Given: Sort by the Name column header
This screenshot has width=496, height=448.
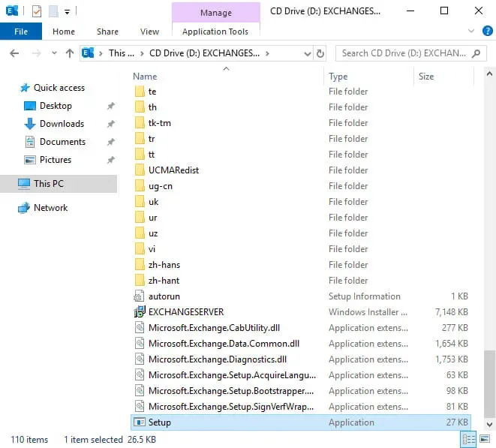Looking at the screenshot, I should pos(145,77).
